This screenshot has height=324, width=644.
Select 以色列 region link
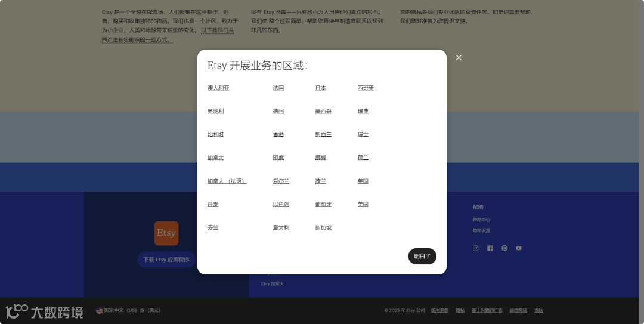[281, 204]
